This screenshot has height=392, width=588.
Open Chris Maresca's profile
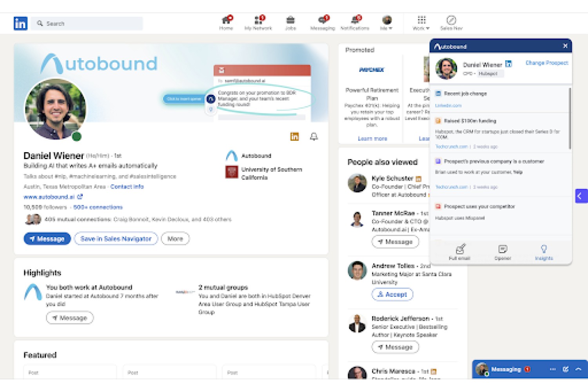[393, 371]
